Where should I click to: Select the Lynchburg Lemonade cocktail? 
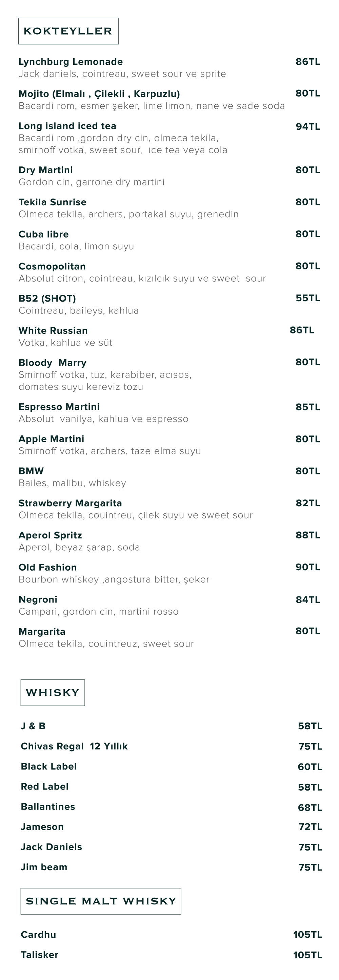71,62
